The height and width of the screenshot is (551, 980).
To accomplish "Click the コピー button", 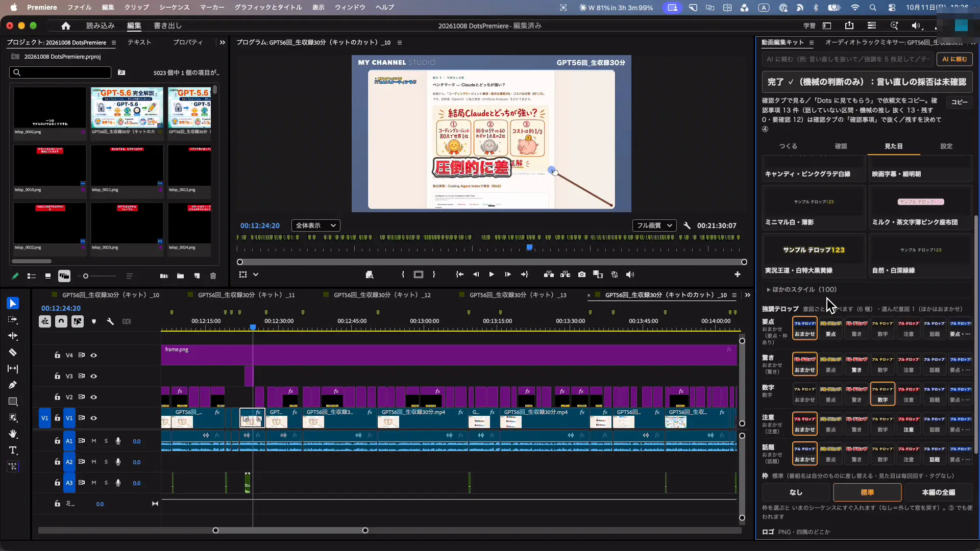I will [x=959, y=102].
